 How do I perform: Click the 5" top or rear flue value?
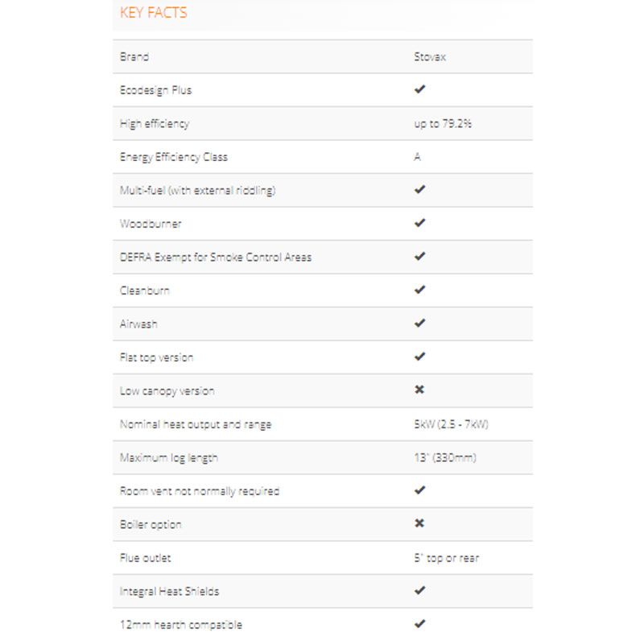pyautogui.click(x=446, y=558)
